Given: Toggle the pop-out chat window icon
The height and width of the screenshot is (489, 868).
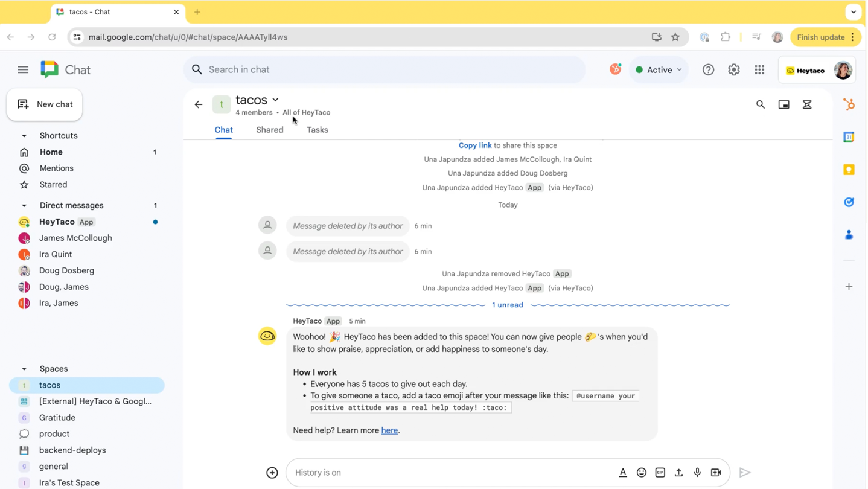Looking at the screenshot, I should point(784,105).
